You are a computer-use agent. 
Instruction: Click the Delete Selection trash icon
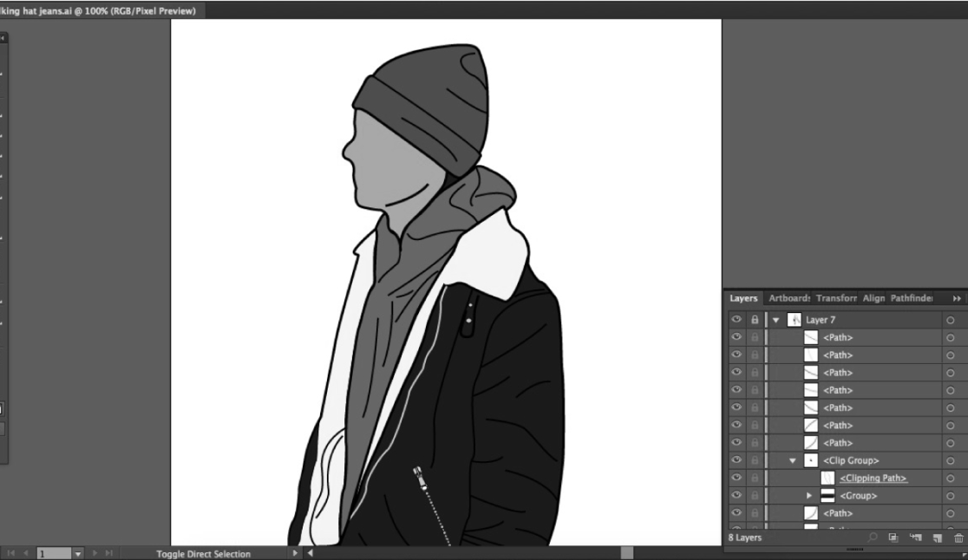(x=958, y=538)
